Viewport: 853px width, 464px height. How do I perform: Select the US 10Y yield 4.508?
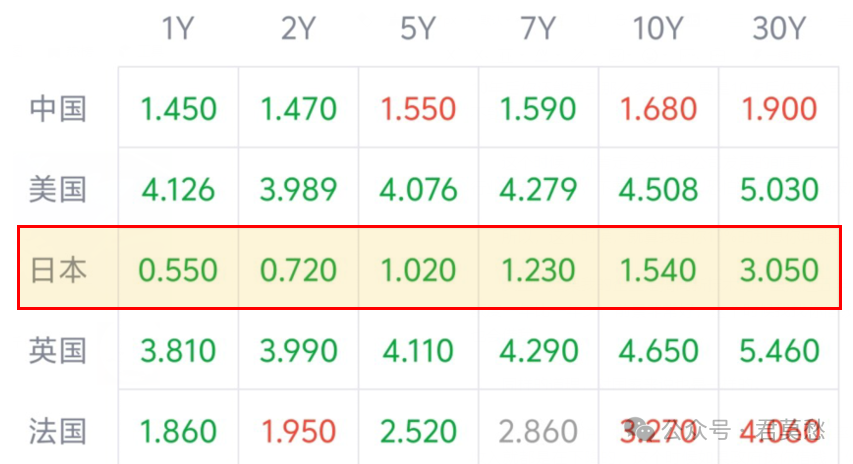[658, 189]
